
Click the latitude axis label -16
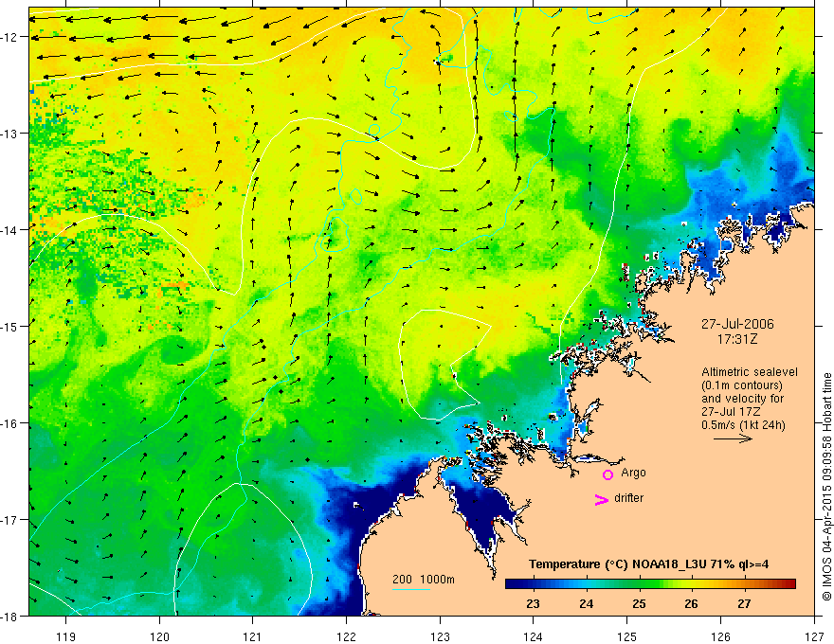point(11,423)
